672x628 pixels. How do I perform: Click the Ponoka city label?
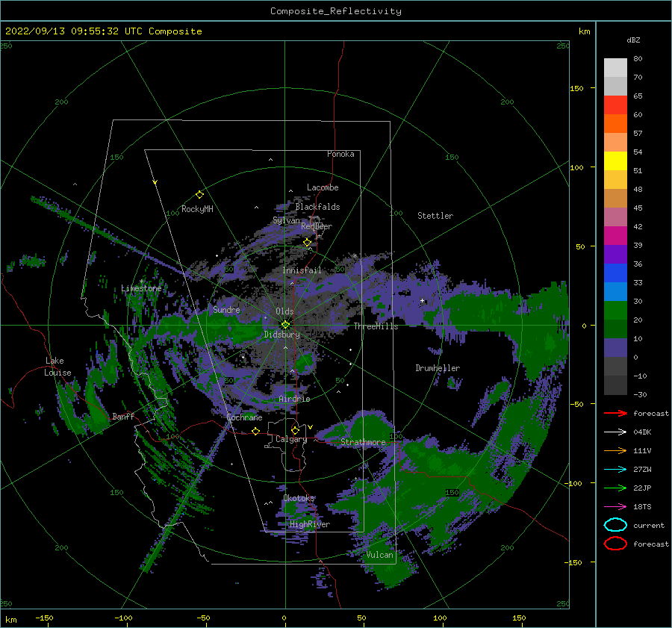point(340,154)
